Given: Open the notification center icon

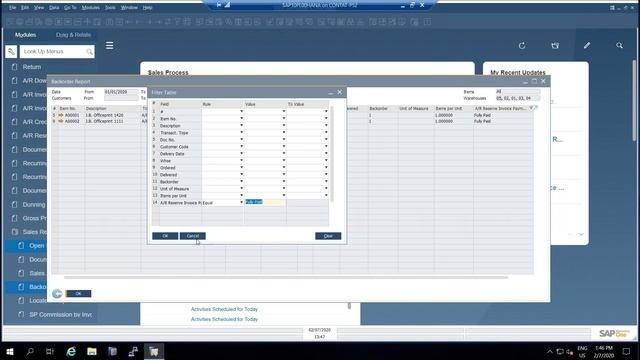Looking at the screenshot, I should 626,352.
